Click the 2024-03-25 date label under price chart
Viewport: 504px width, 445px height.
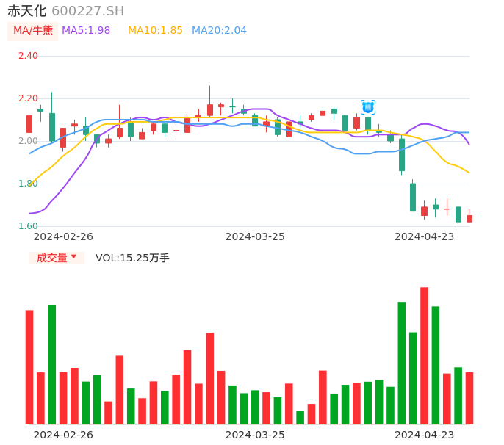click(255, 236)
